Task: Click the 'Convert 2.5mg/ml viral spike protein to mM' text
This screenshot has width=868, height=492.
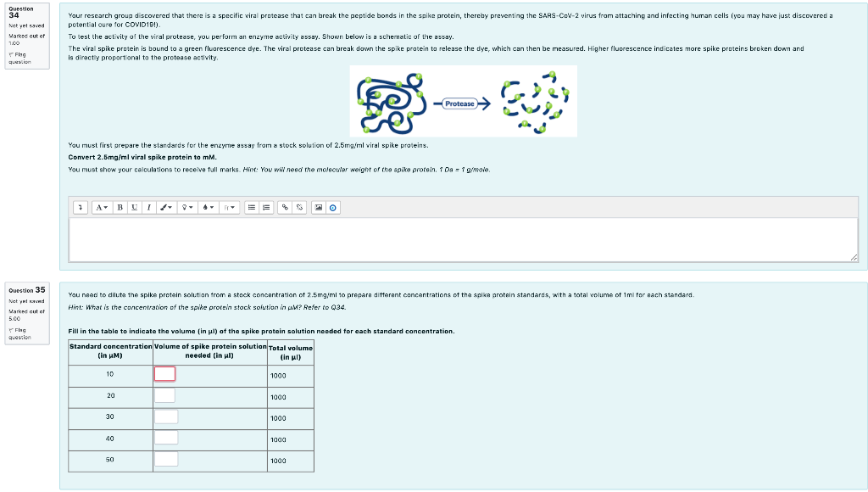Action: [x=142, y=157]
